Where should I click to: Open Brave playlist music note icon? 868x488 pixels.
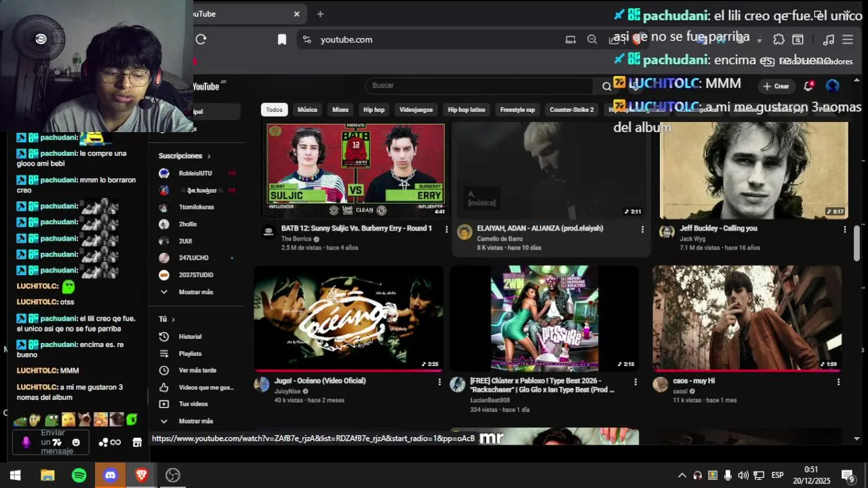(x=828, y=39)
